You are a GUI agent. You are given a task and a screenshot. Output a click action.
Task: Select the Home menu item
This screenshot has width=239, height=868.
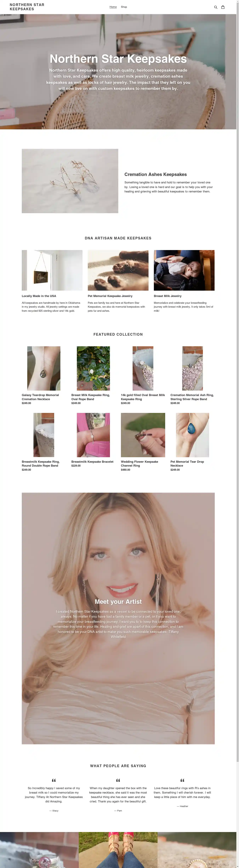(113, 7)
